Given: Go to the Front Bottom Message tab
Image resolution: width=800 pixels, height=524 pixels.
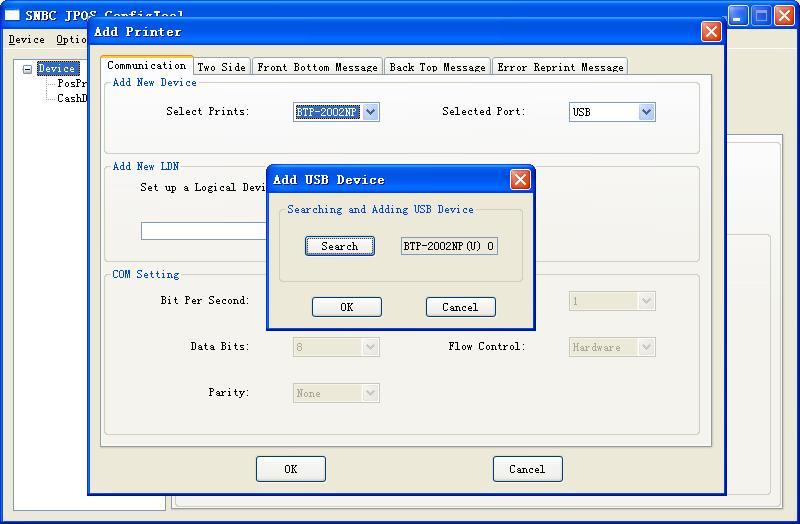Looking at the screenshot, I should tap(317, 67).
